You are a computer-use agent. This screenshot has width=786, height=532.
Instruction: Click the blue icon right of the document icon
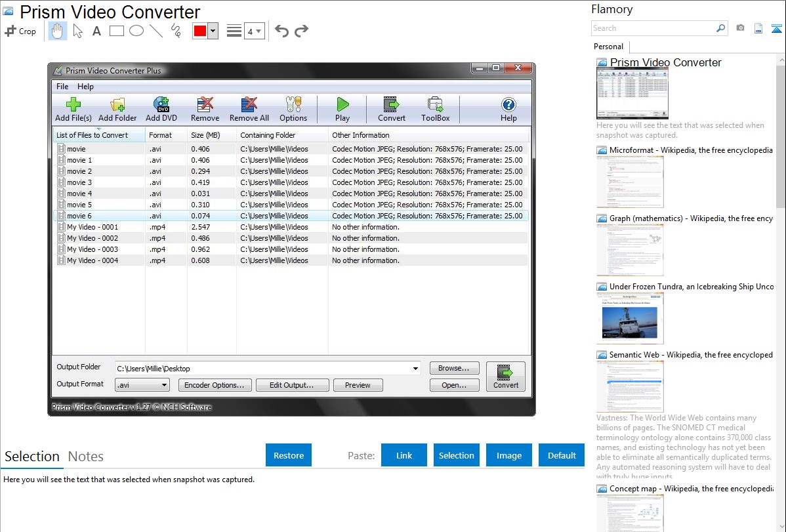776,28
